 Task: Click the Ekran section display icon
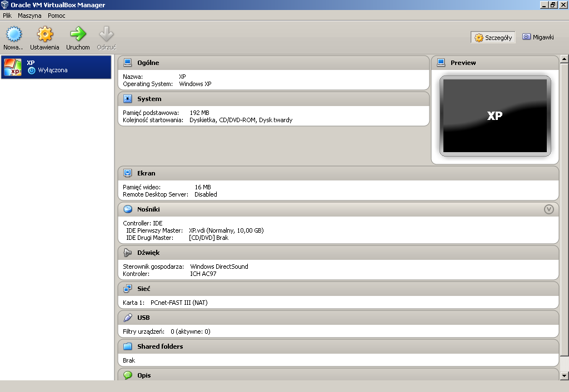[x=127, y=173]
